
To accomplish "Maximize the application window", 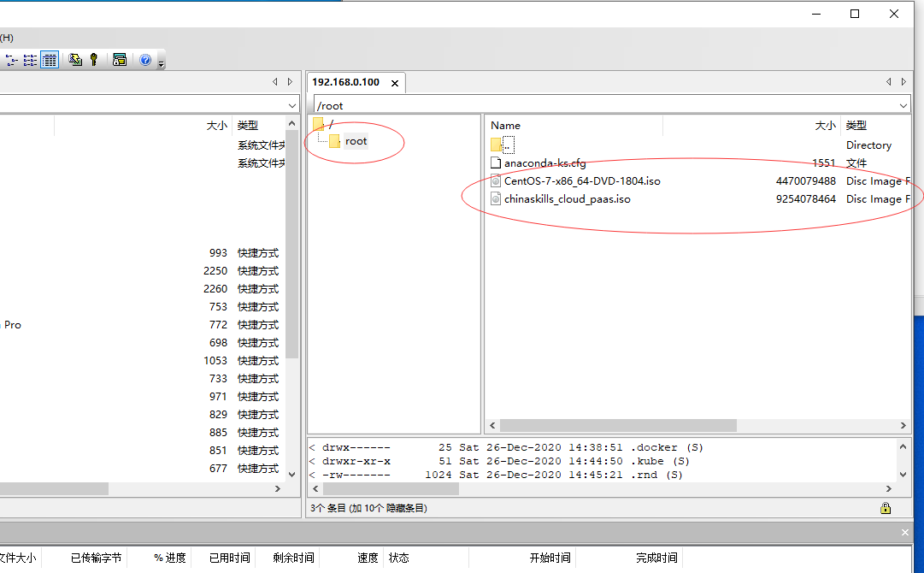I will (855, 14).
